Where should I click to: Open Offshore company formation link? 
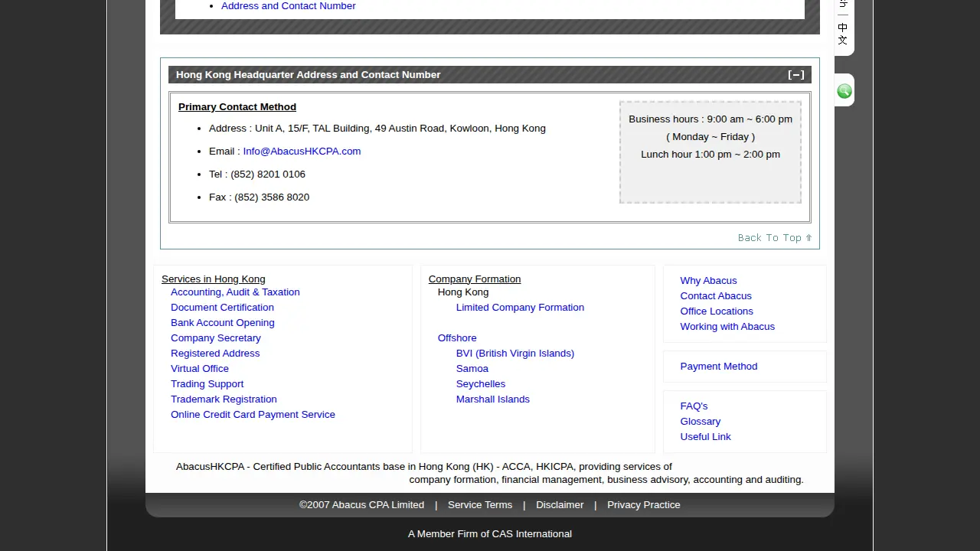tap(457, 338)
